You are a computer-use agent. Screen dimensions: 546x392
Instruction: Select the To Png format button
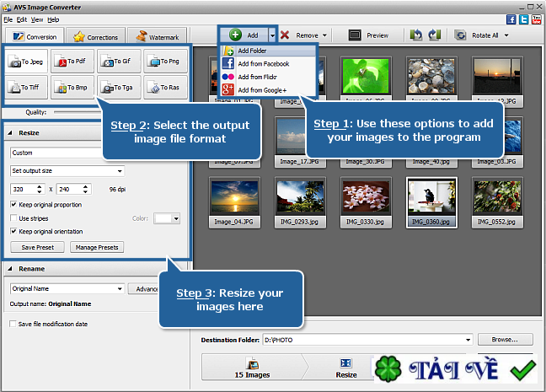166,62
